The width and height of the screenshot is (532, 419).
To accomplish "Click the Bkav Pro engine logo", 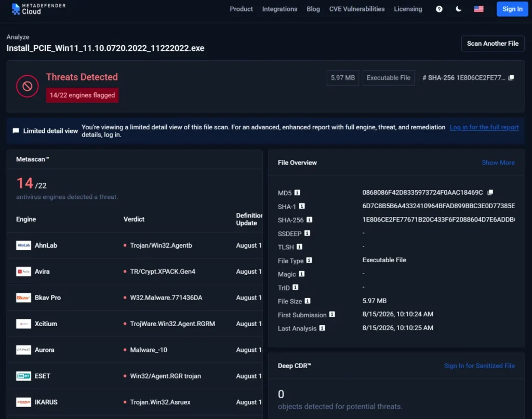I will tap(23, 298).
